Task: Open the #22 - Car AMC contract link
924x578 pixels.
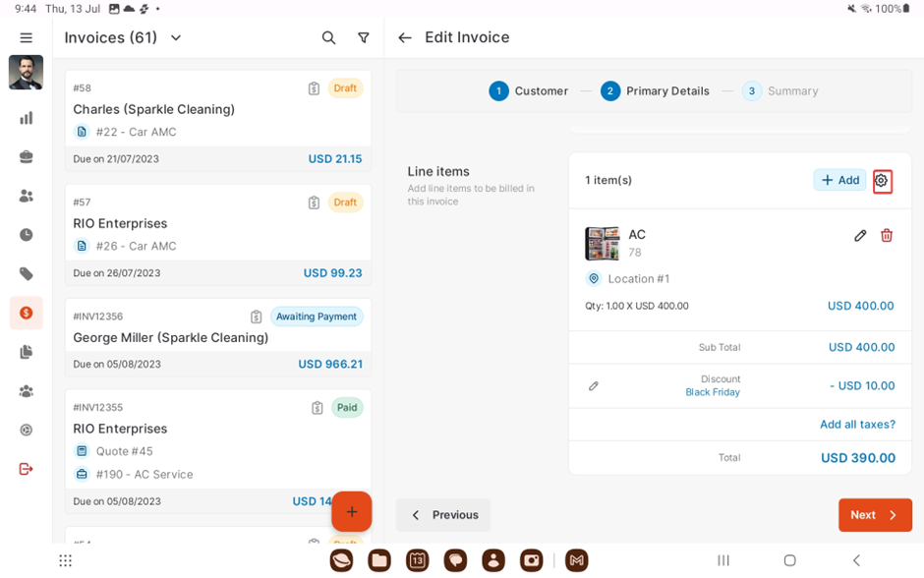Action: 136,132
